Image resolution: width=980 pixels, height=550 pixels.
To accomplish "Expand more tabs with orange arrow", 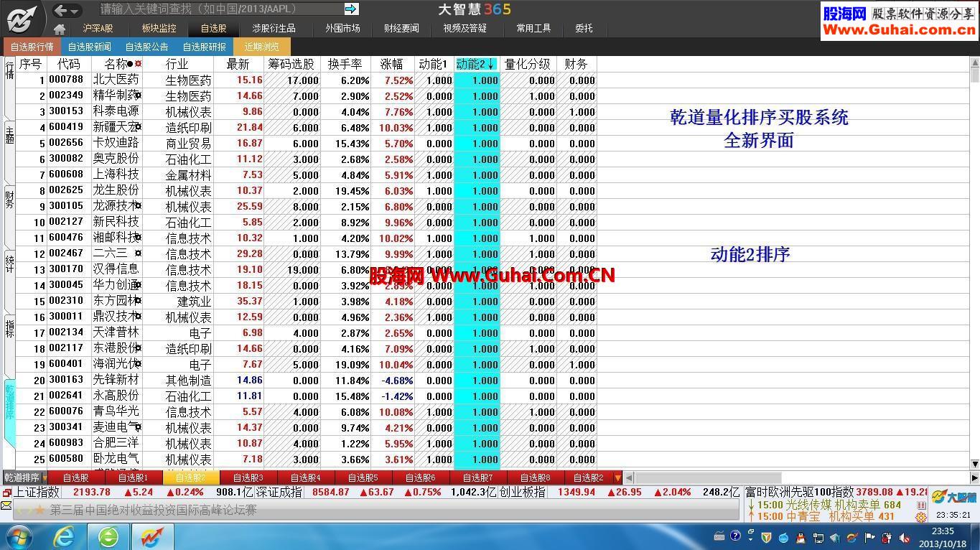I will pyautogui.click(x=617, y=477).
